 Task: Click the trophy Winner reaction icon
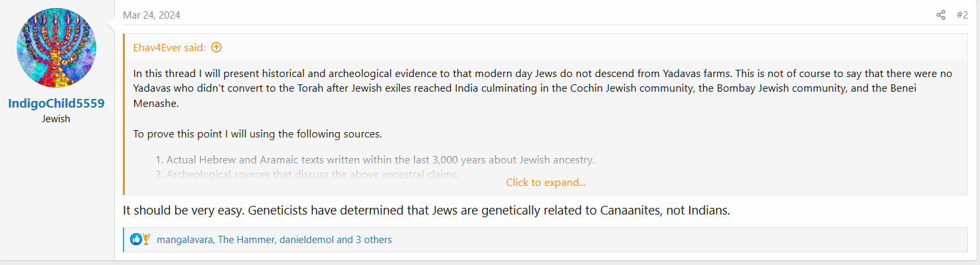coord(146,239)
